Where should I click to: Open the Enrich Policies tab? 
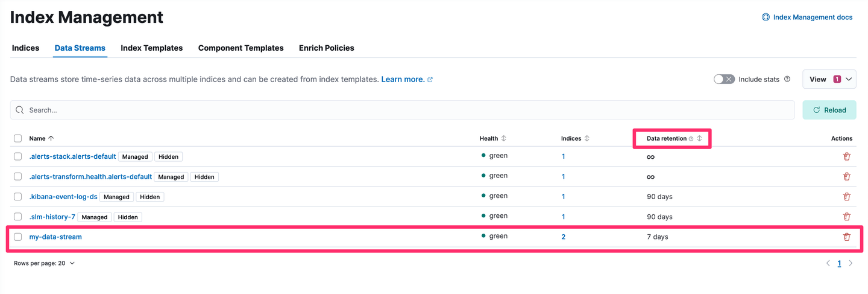[x=327, y=48]
